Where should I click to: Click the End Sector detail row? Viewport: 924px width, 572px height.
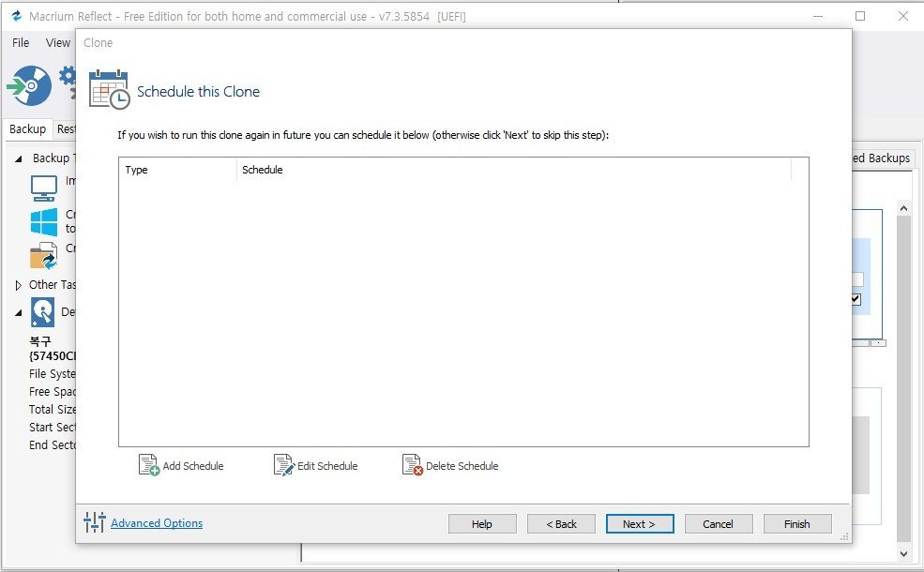click(x=53, y=444)
